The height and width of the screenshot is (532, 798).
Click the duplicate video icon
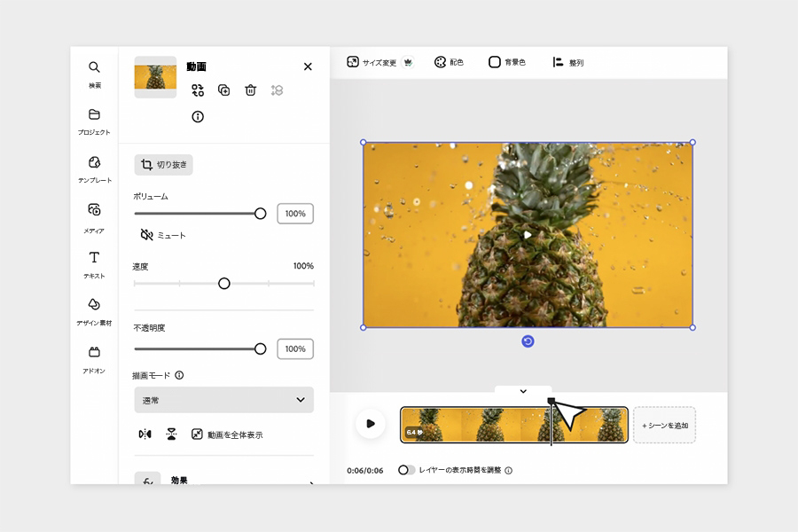coord(224,90)
